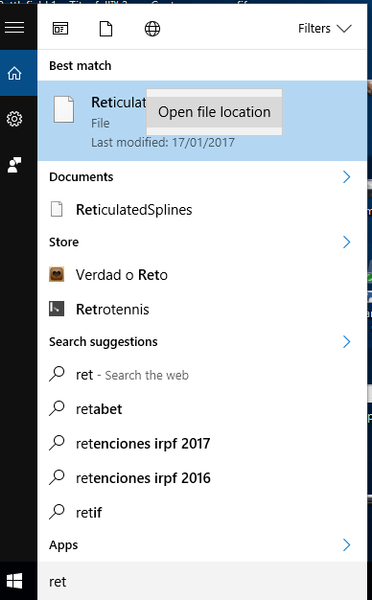Expand the Store section chevron
Viewport: 372px width, 600px height.
point(346,242)
